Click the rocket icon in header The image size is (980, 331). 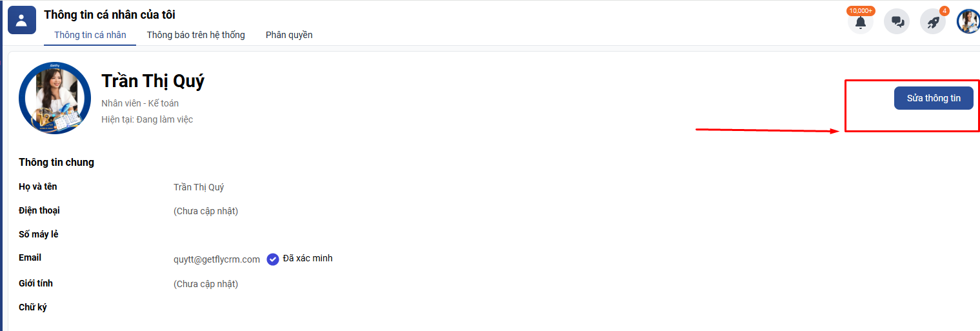pyautogui.click(x=932, y=23)
